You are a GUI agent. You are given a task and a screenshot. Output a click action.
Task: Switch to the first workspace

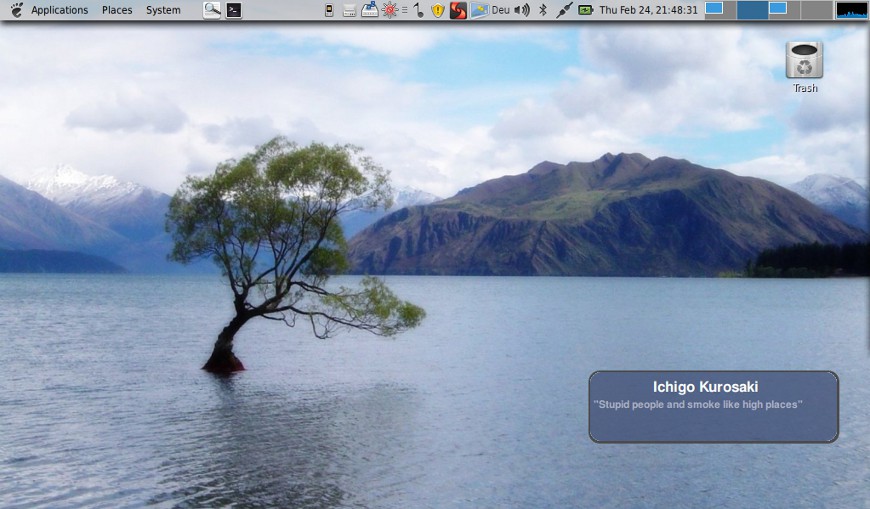(720, 10)
